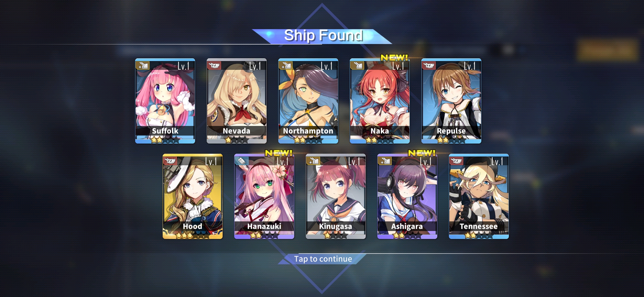Click the destroyer torpedo icon on Hanazuki's card
This screenshot has height=297, width=644.
242,161
